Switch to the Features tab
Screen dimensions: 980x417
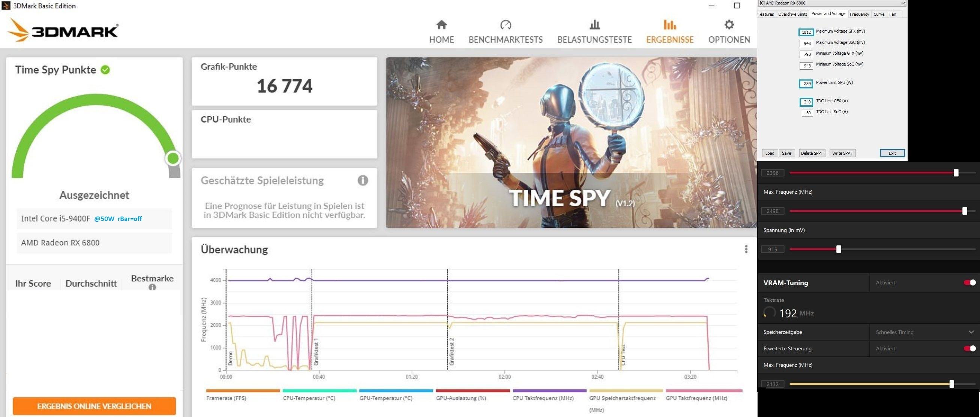[x=765, y=14]
